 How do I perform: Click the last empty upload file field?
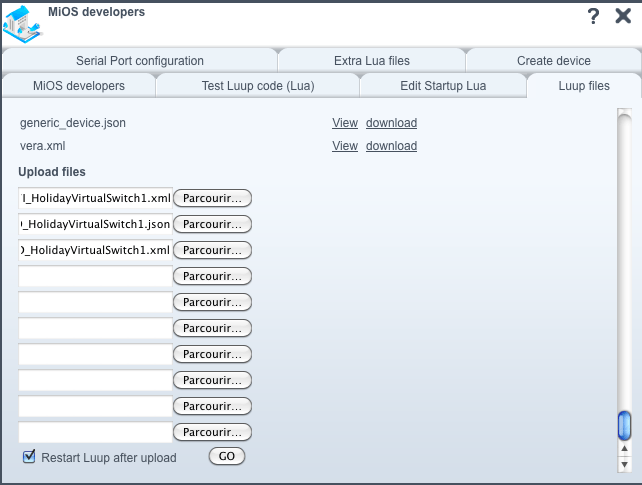point(95,432)
